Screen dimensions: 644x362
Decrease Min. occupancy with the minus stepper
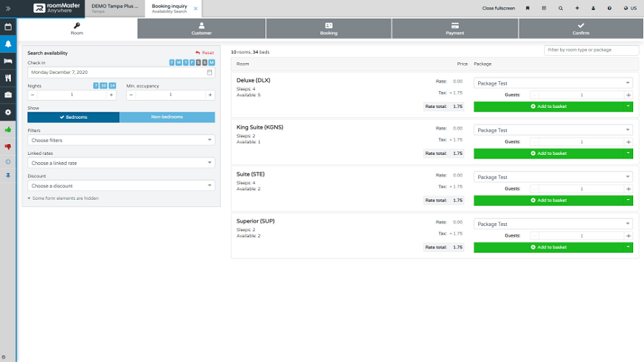point(131,95)
